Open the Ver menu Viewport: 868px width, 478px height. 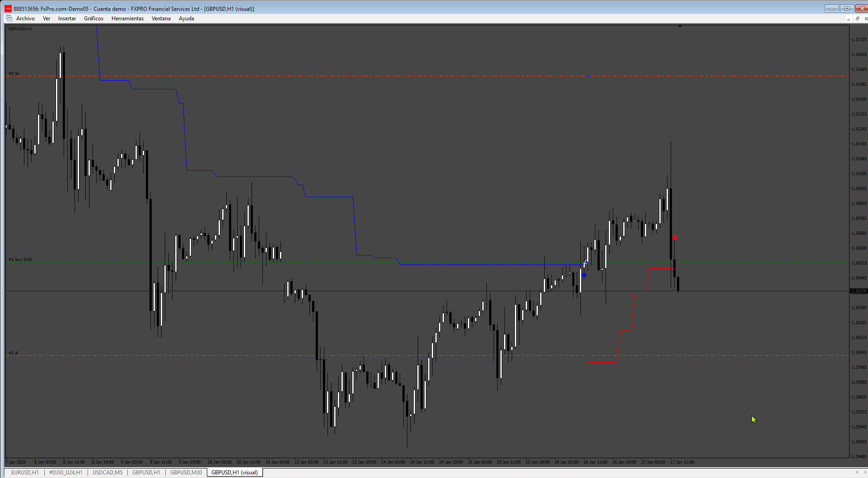pyautogui.click(x=47, y=19)
